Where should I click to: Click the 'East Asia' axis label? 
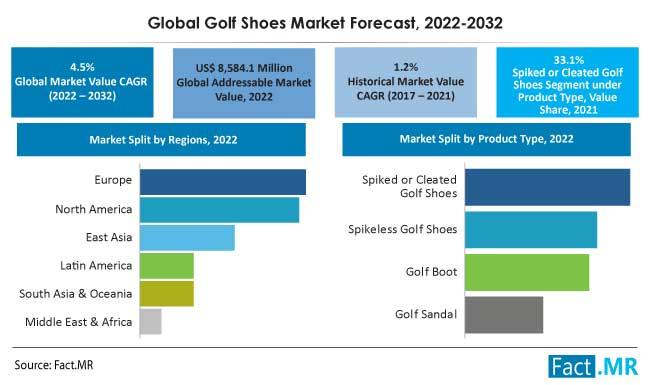click(109, 237)
